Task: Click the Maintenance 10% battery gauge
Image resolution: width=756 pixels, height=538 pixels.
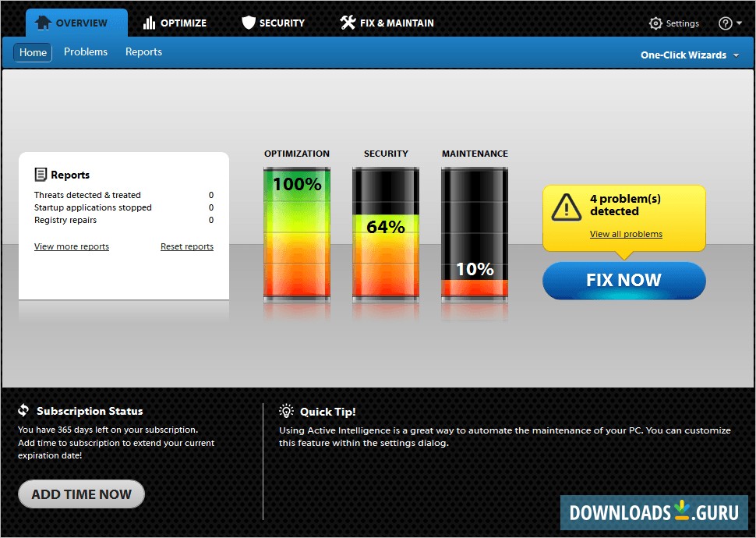Action: pos(475,234)
